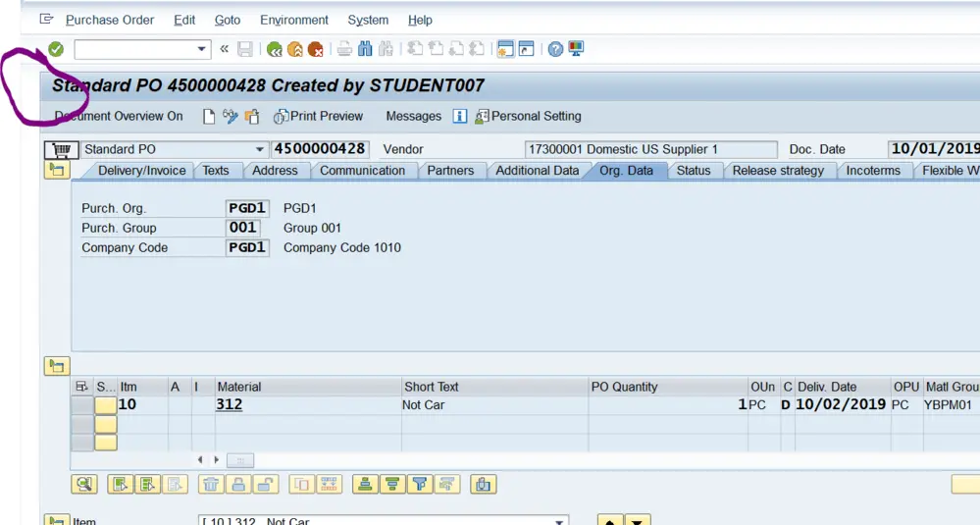This screenshot has height=525, width=980.
Task: Click the table select-all corner icon
Action: pos(81,387)
